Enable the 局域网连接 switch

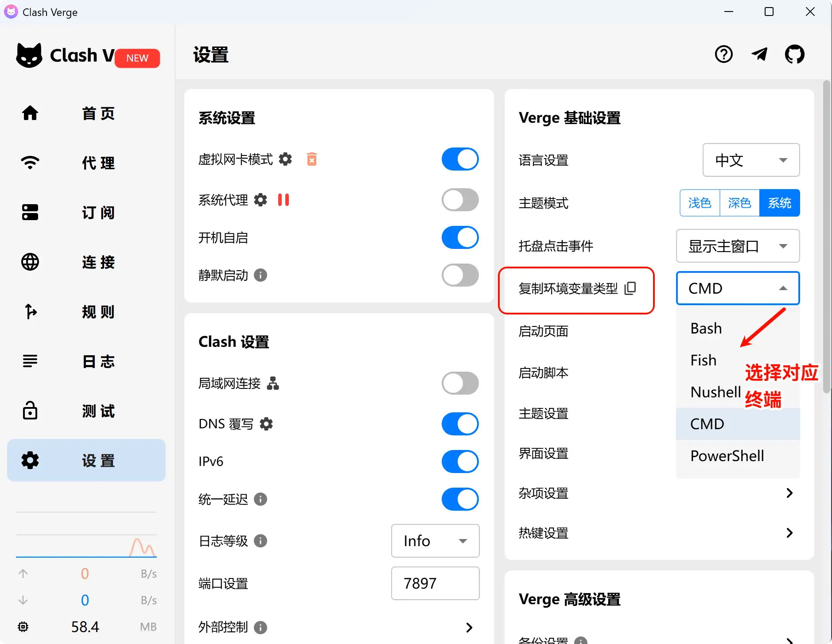[x=460, y=383]
